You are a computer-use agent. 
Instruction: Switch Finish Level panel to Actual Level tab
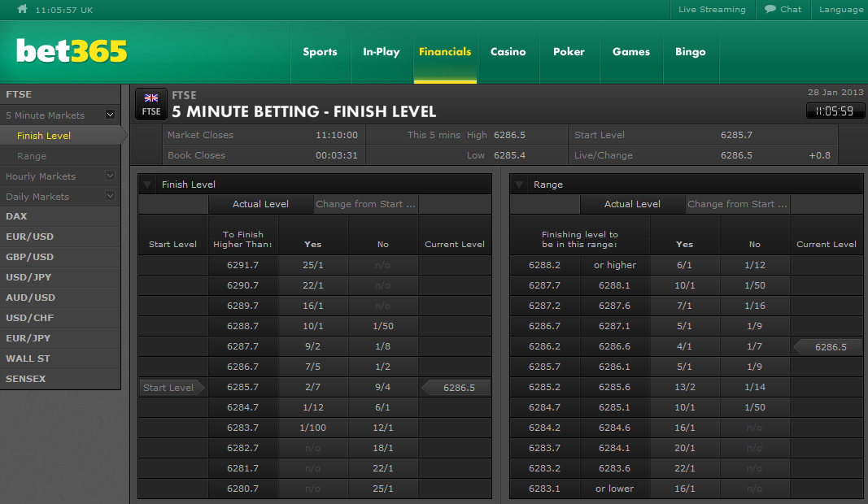pyautogui.click(x=260, y=204)
